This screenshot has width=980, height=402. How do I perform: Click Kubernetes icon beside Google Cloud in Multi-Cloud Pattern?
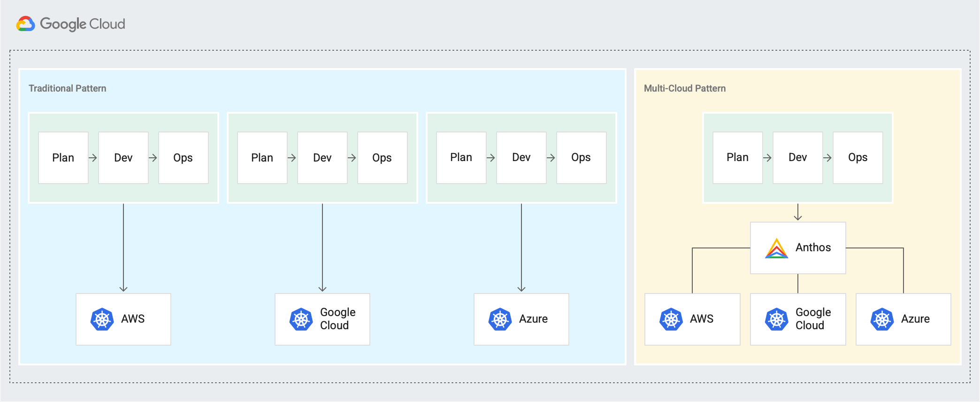click(776, 319)
